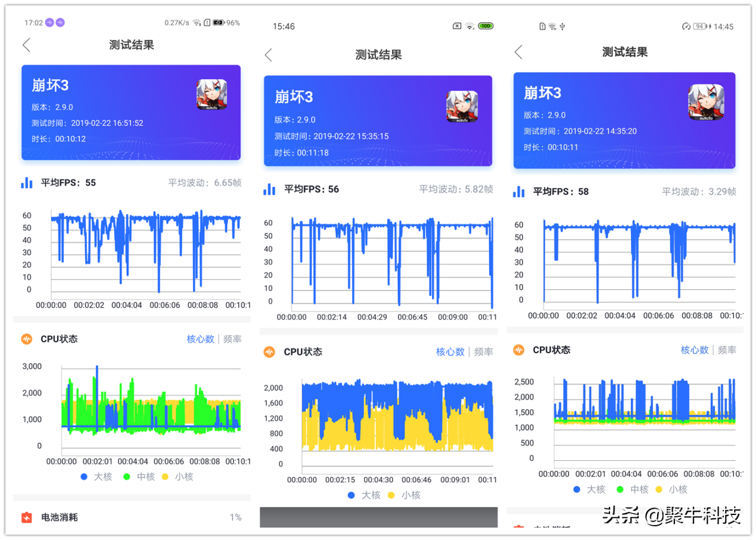Tap WiFi icon in middle status bar

click(x=470, y=26)
